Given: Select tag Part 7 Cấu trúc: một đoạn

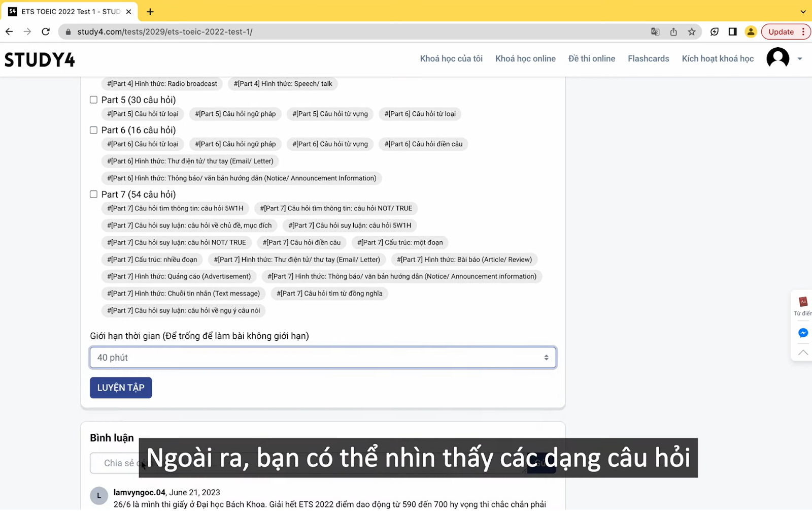Looking at the screenshot, I should point(400,242).
